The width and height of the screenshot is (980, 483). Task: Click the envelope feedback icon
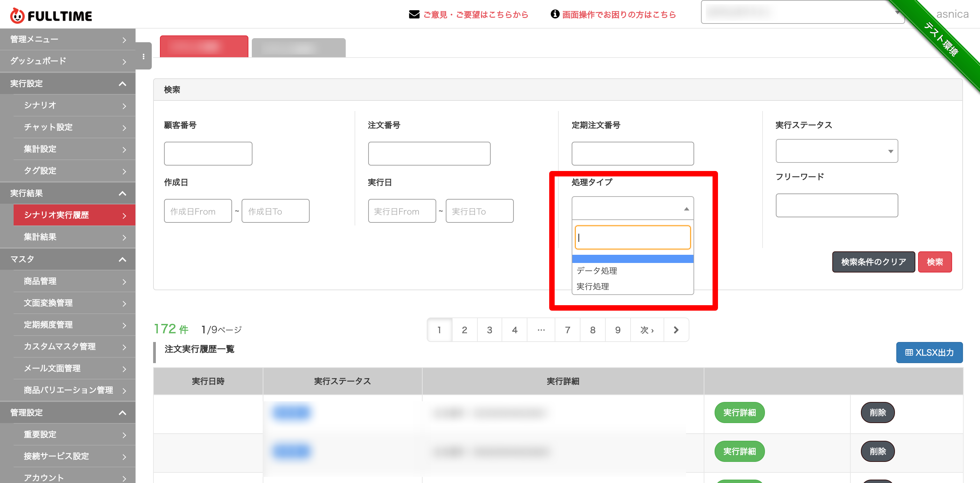(x=414, y=14)
